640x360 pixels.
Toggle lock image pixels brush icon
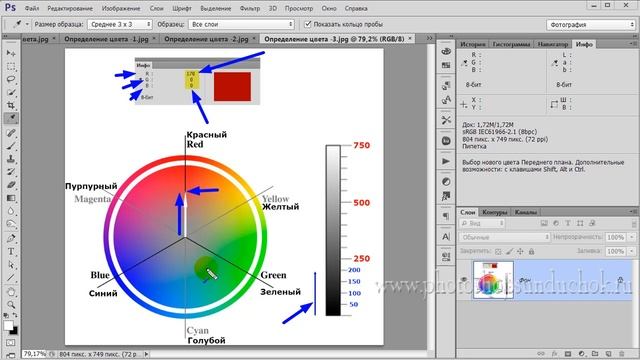coord(509,252)
